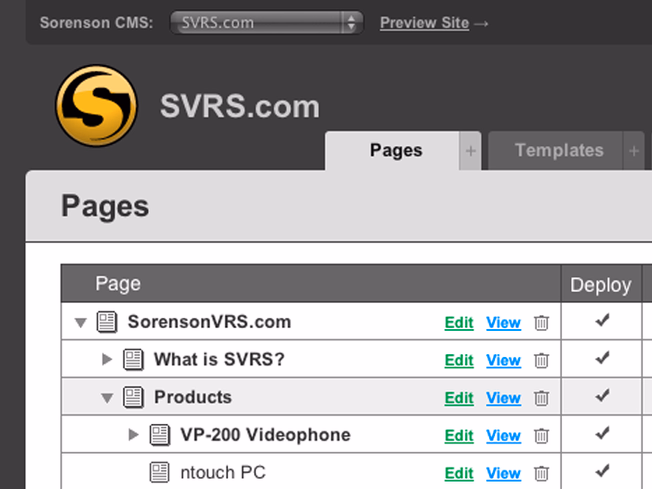The height and width of the screenshot is (489, 652).
Task: Toggle deploy checkmark for SorensonVRS.com
Action: pyautogui.click(x=602, y=320)
